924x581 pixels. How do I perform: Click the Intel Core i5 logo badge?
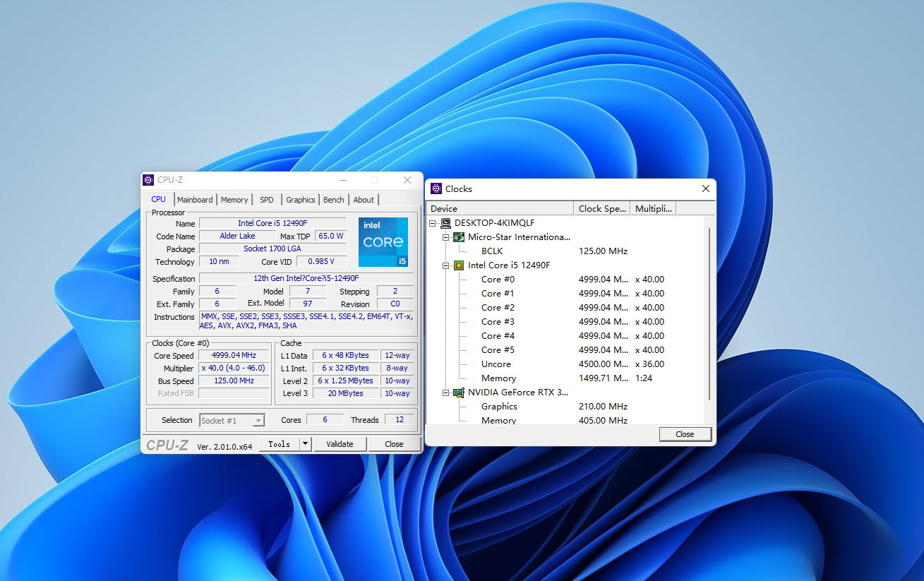[x=383, y=242]
